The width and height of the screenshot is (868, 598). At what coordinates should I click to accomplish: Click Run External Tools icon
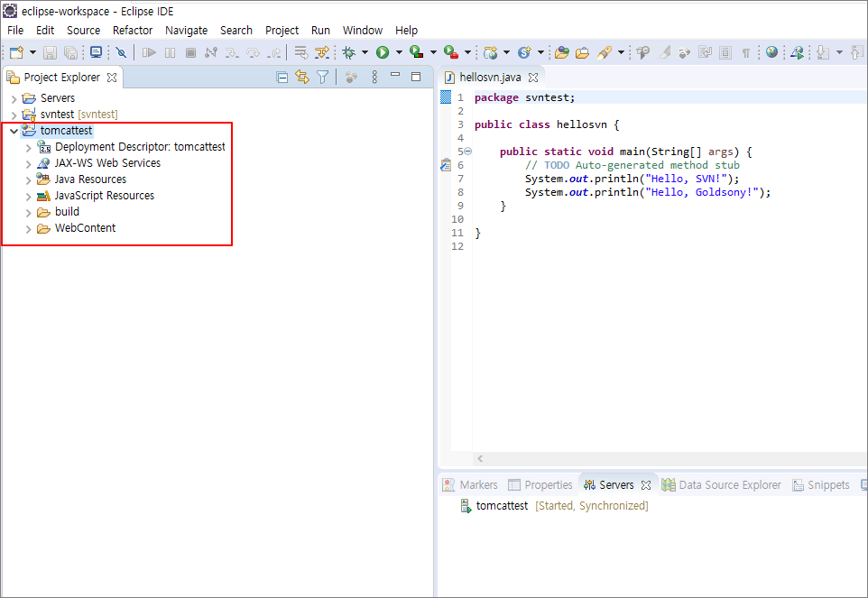[x=451, y=52]
